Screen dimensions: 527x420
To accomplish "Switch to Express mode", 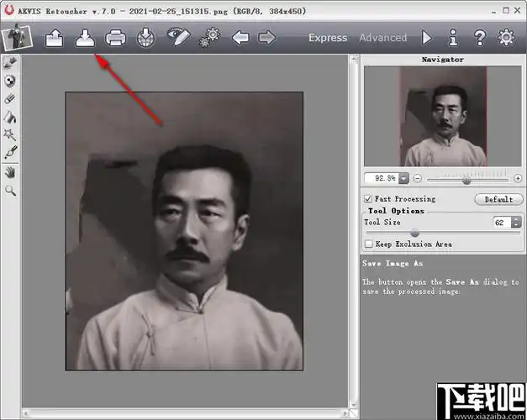I will (x=328, y=38).
